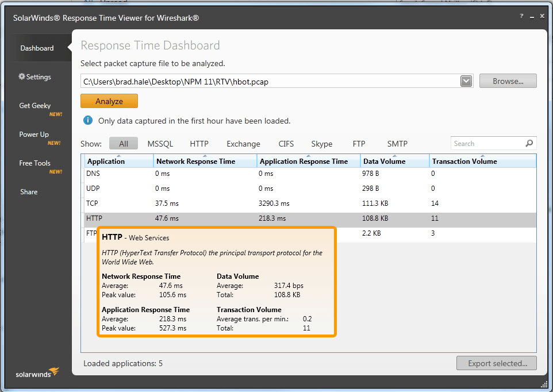Click transaction volume value 14
The width and height of the screenshot is (553, 392).
(435, 203)
